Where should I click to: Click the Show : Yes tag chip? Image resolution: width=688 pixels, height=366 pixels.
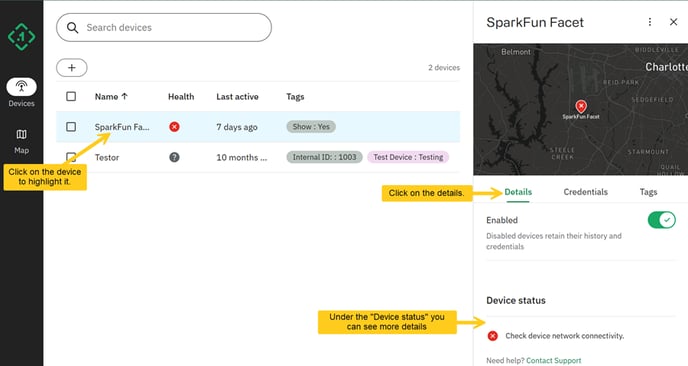(x=311, y=127)
